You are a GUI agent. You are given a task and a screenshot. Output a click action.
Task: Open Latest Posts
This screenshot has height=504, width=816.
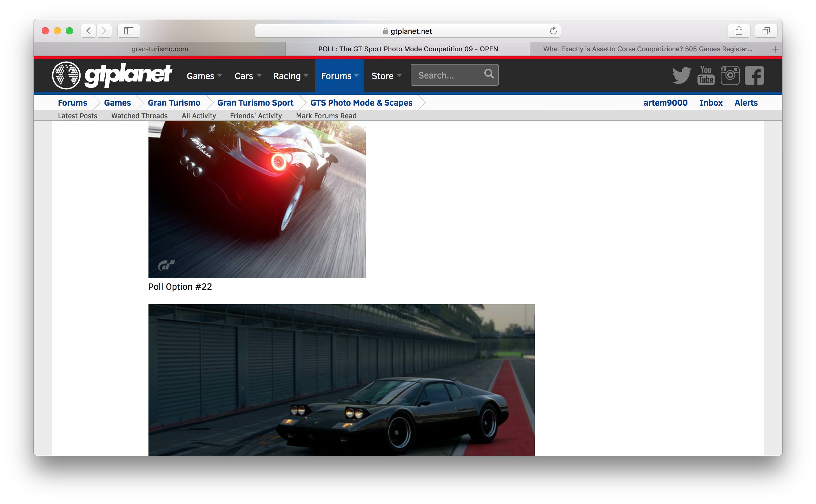tap(78, 116)
